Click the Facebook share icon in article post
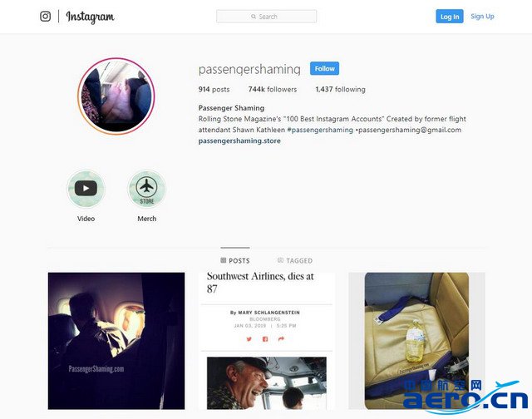 [x=265, y=339]
